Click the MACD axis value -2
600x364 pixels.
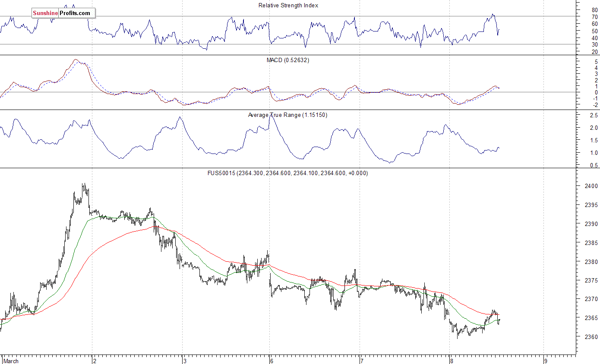pyautogui.click(x=595, y=105)
